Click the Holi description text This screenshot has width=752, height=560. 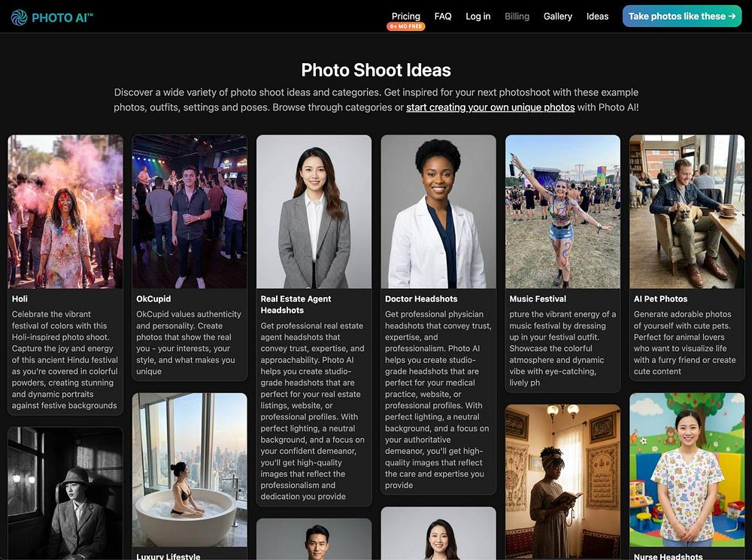[65, 360]
